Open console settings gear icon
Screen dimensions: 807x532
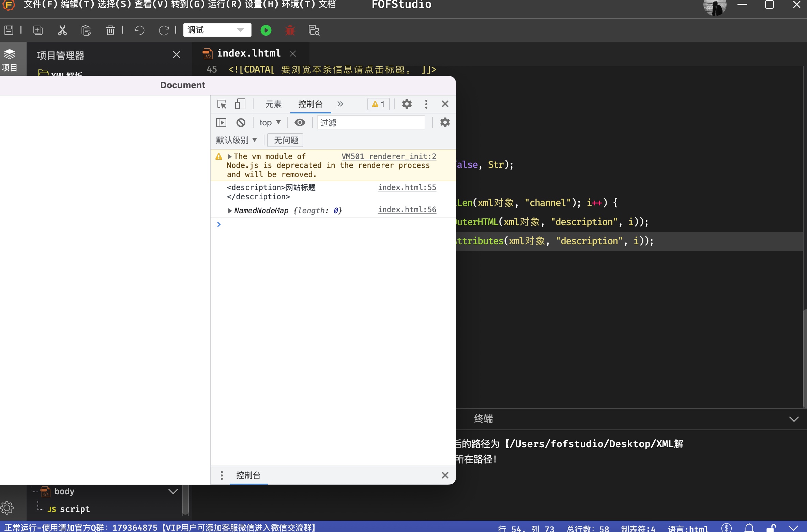coord(445,122)
